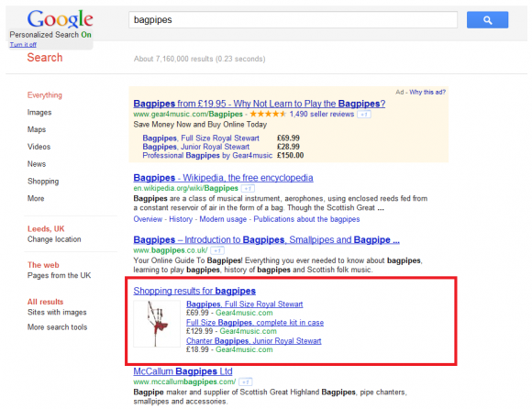The height and width of the screenshot is (409, 532).
Task: Click +1 button beside en.wikipedia.org URL
Action: 248,189
